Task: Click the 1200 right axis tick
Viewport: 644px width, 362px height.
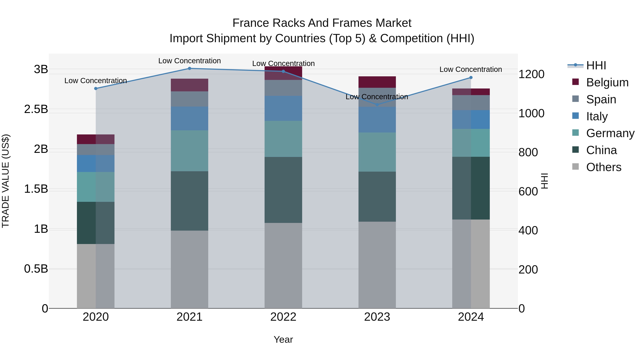Action: [531, 74]
